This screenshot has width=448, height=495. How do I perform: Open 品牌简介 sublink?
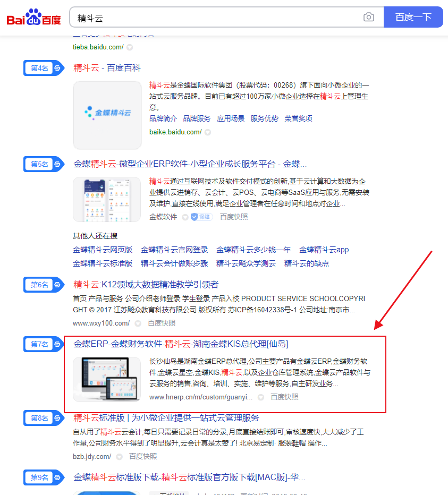[163, 118]
